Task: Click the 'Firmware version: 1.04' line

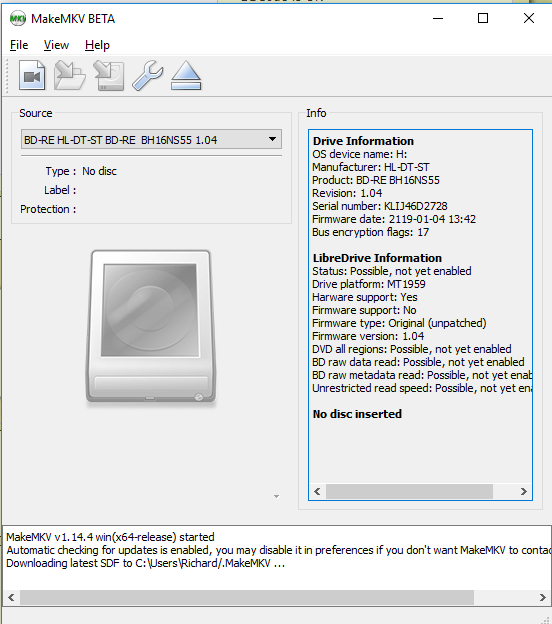Action: pos(368,336)
